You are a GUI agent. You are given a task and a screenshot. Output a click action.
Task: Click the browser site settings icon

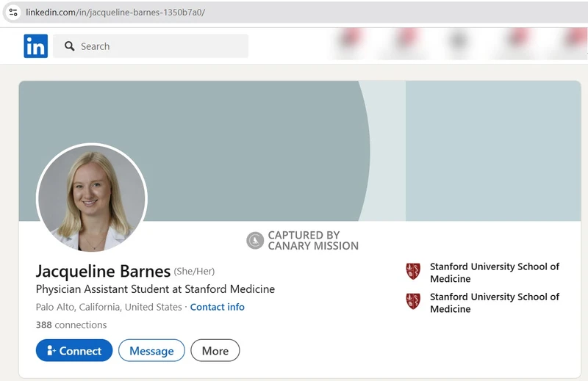pos(13,12)
